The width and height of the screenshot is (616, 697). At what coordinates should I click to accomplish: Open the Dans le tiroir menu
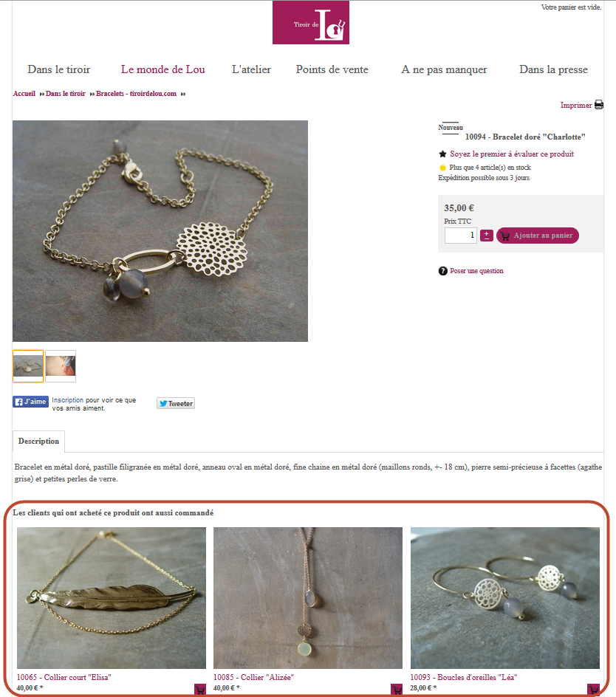pyautogui.click(x=58, y=69)
